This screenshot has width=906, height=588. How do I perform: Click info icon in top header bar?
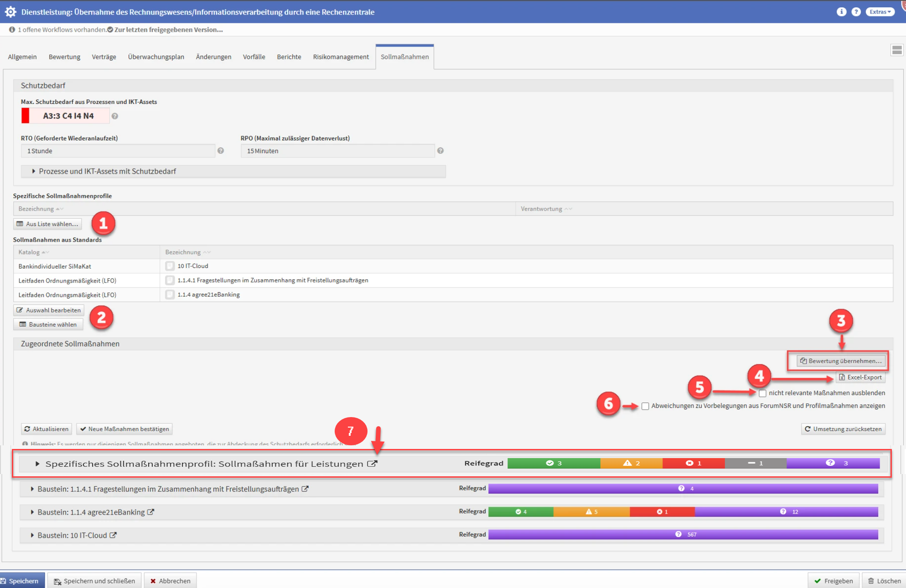841,12
